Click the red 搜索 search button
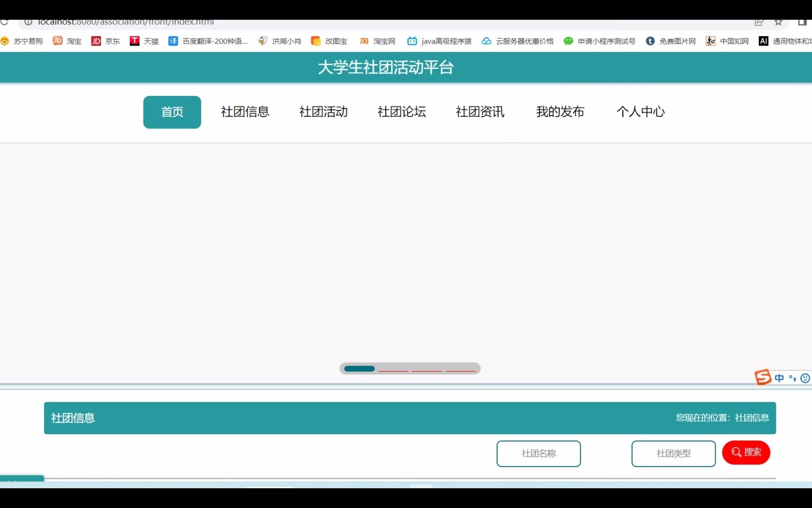 point(746,452)
